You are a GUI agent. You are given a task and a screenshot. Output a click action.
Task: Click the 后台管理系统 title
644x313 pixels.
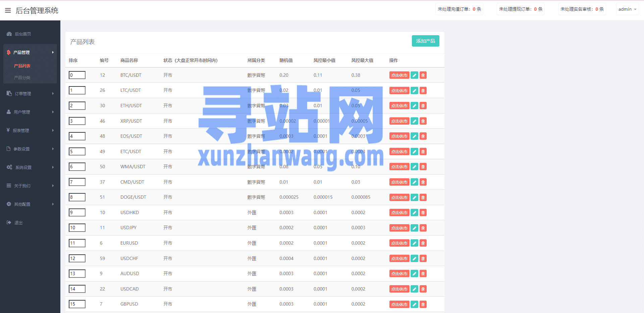coord(37,10)
